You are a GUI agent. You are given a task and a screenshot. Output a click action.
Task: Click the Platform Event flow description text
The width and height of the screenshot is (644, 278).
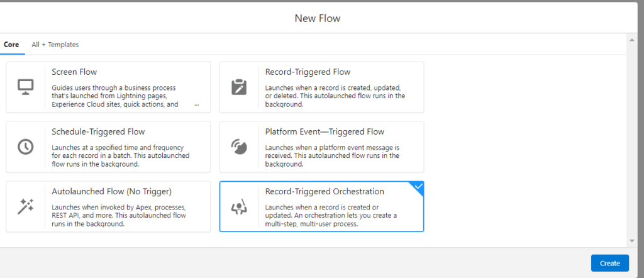click(x=332, y=155)
